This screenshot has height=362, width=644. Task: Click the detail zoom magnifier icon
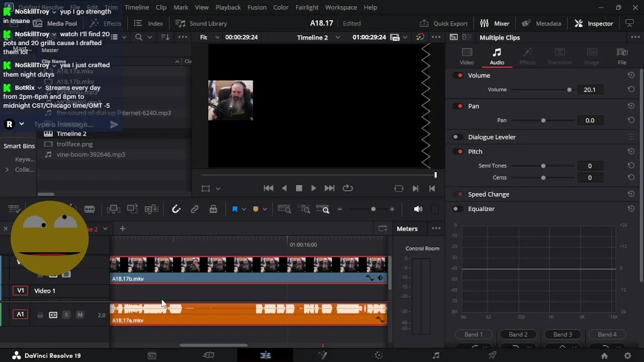(x=304, y=209)
